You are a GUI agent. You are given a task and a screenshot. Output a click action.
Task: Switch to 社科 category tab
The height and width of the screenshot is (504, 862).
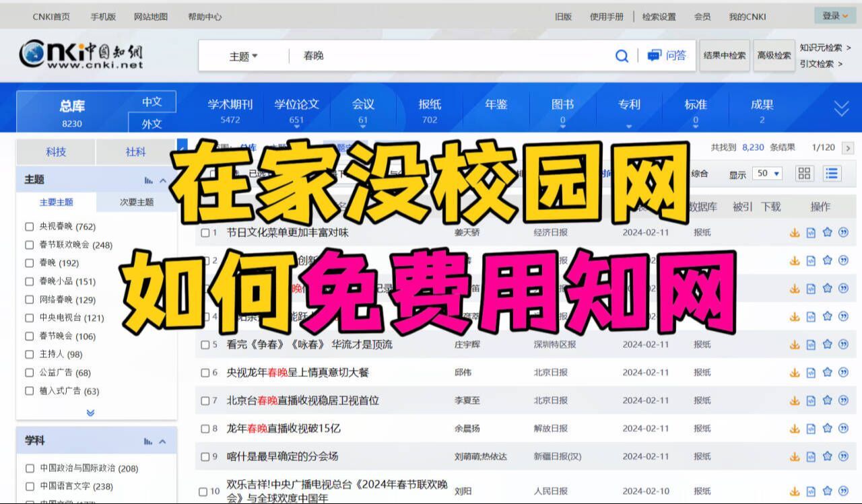(x=135, y=152)
